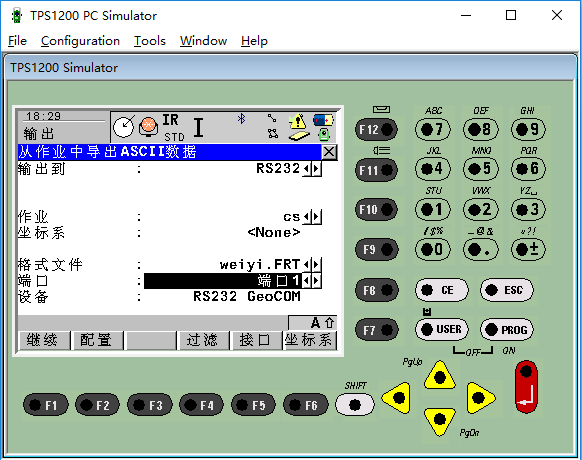
Task: Click keypad key 1 STU
Action: point(433,209)
